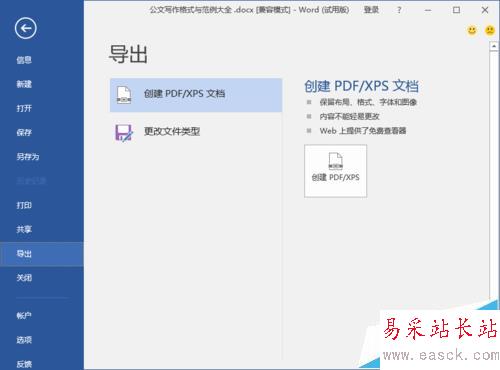Open the 打开 (Open) page
Image resolution: width=500 pixels, height=370 pixels.
pyautogui.click(x=24, y=108)
